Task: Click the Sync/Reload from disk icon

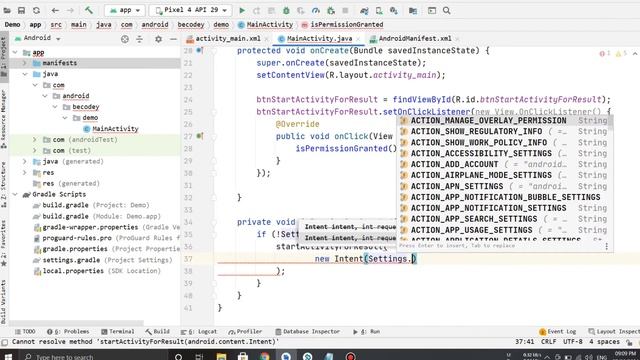Action: click(36, 11)
